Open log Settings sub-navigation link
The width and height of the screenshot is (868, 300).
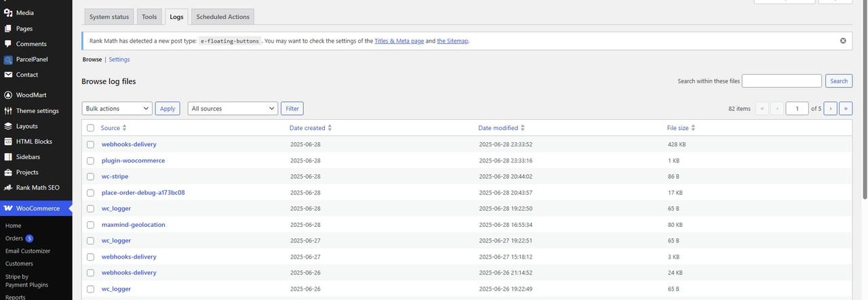tap(119, 60)
